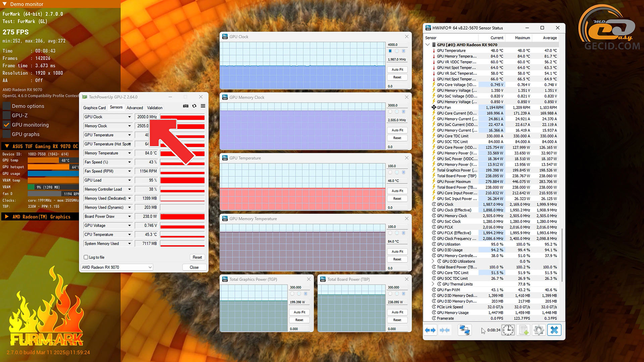
Task: Click fan icon beside GPU Fan row
Action: (434, 108)
